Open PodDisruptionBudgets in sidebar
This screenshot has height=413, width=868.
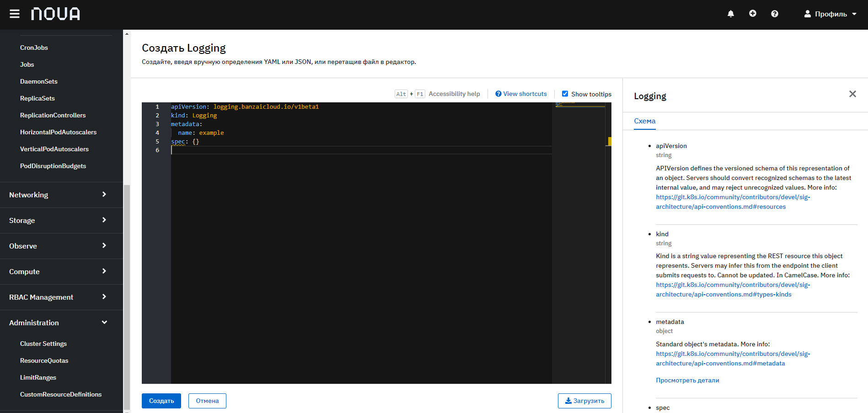tap(53, 166)
